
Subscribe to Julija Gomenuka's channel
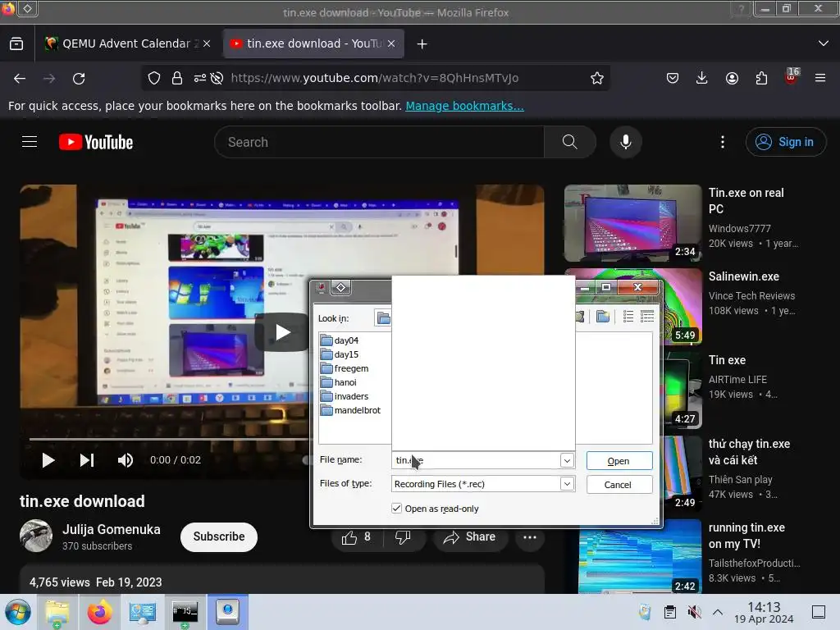click(x=218, y=536)
